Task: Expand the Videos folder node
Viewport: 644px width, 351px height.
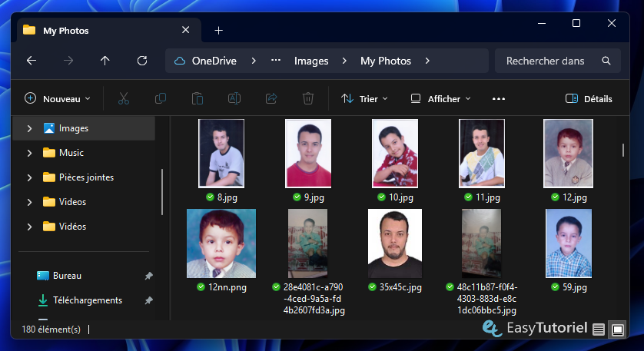Action: [29, 203]
